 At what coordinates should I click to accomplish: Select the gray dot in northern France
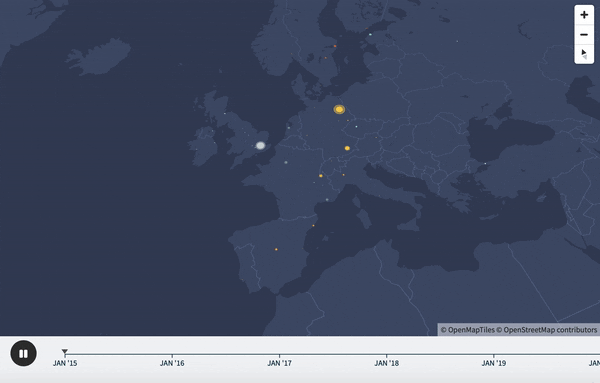click(286, 163)
